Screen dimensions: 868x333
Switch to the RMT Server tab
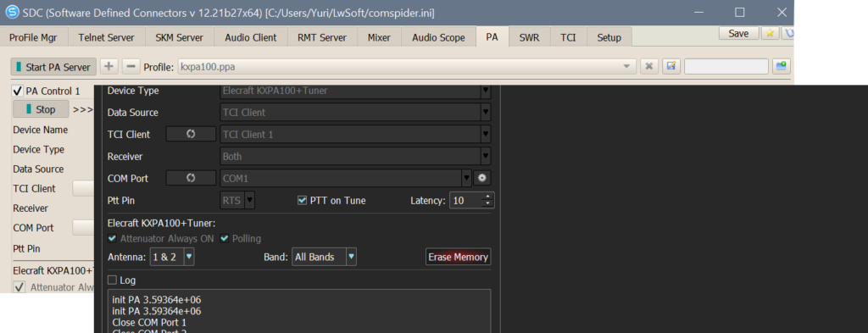coord(322,37)
